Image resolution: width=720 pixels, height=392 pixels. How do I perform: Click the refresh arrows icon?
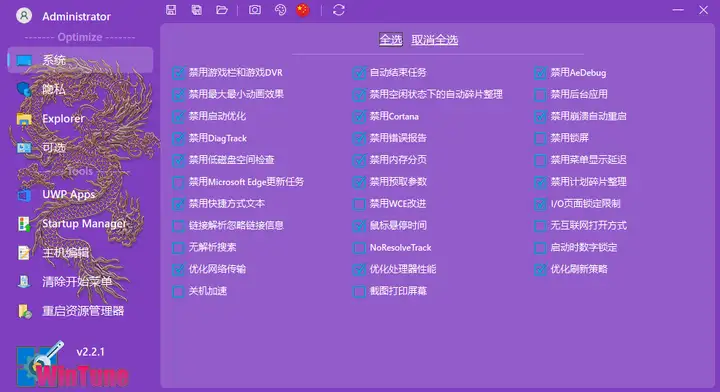point(339,10)
